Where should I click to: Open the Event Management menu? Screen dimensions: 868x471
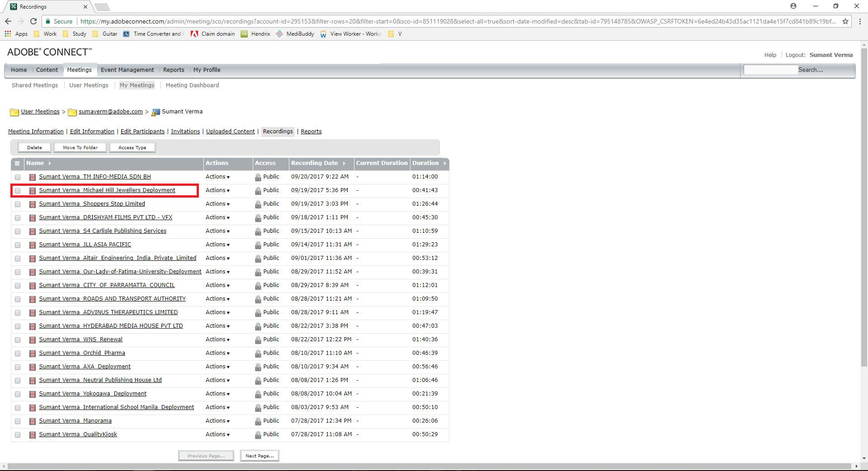point(127,70)
